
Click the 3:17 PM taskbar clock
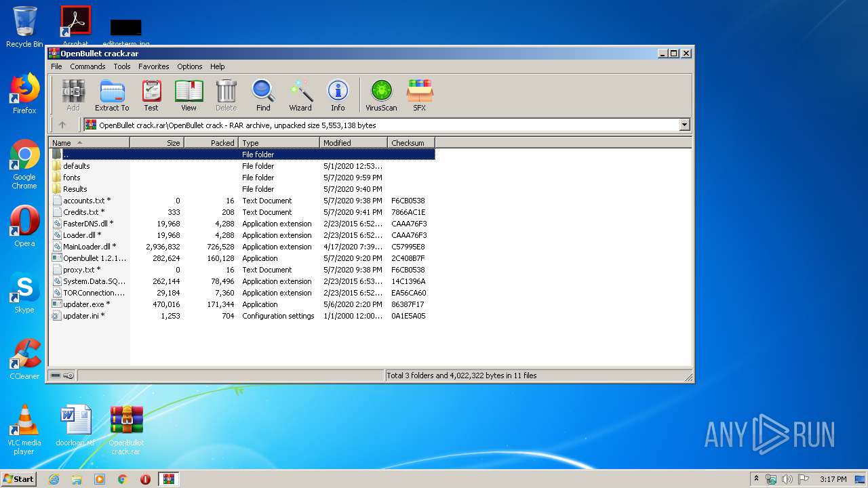click(x=833, y=479)
